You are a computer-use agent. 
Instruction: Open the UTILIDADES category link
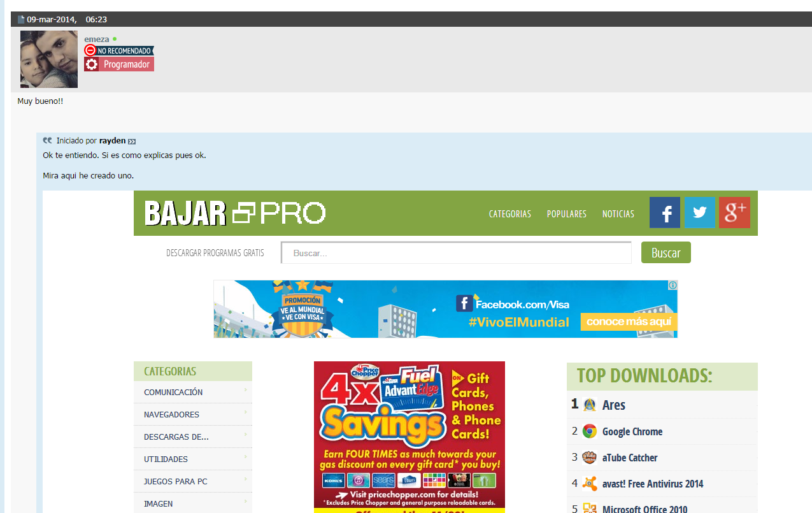[x=166, y=459]
